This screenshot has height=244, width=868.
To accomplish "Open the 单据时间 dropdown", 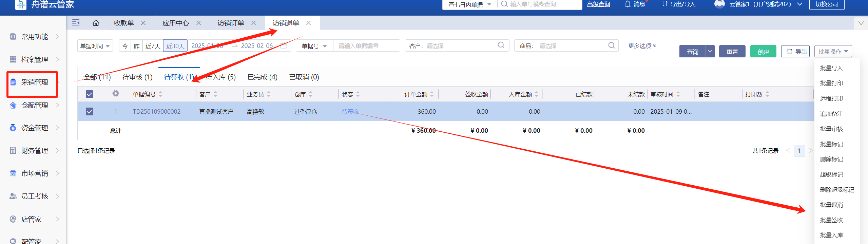I will 95,46.
